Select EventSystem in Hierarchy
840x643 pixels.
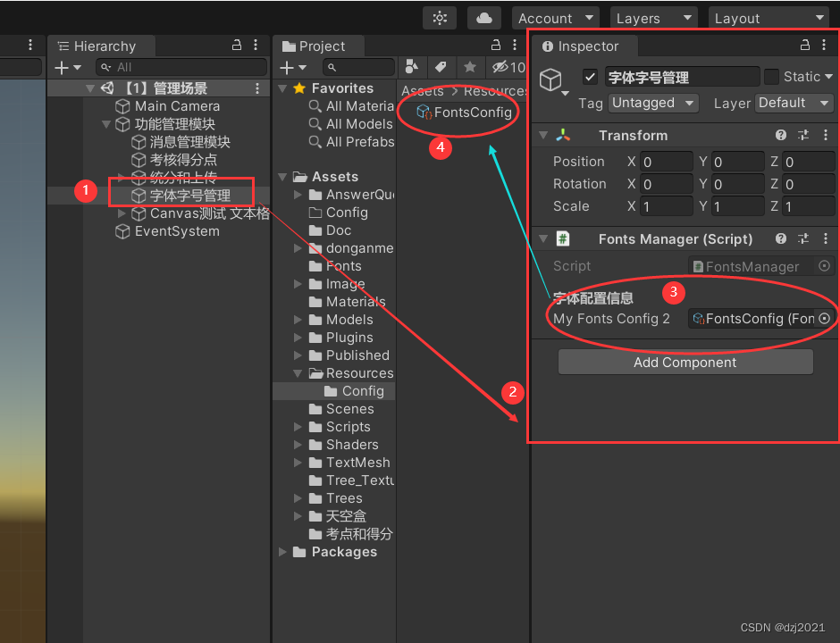click(167, 231)
